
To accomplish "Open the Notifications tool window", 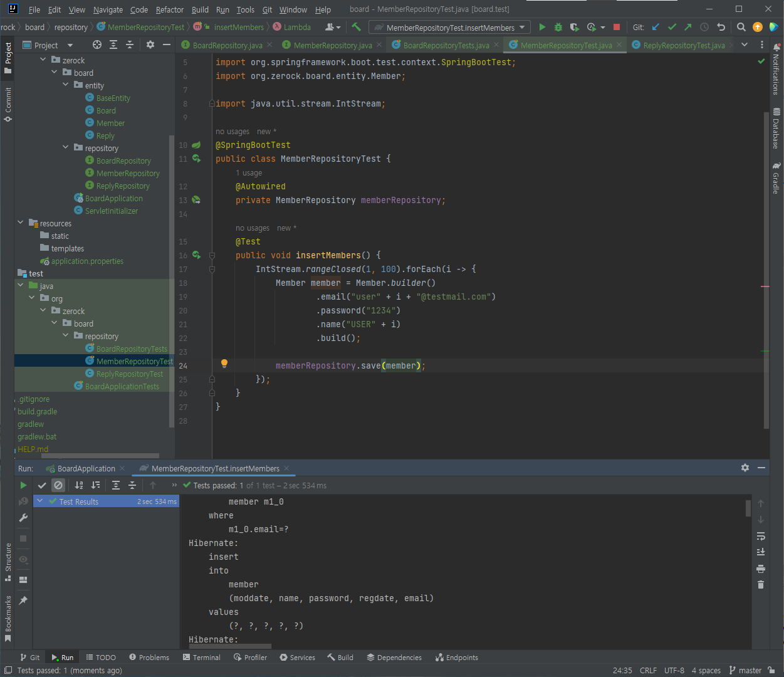I will click(x=776, y=70).
